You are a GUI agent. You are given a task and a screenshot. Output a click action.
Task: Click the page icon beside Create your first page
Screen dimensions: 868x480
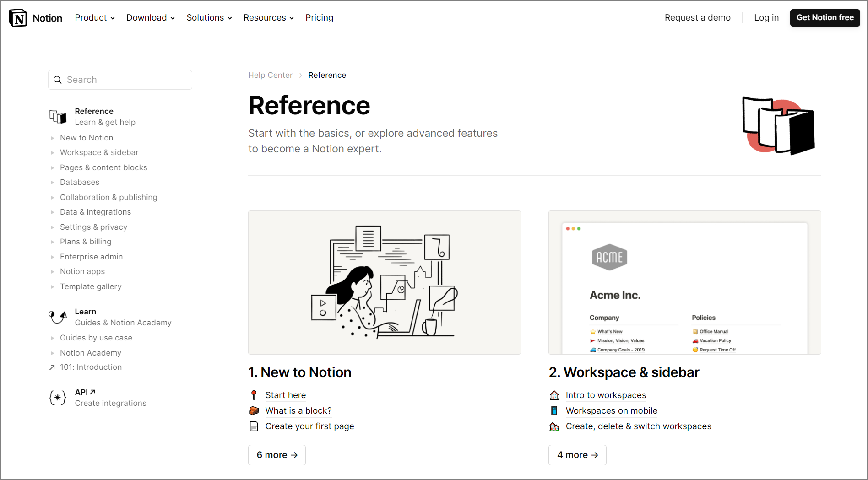click(254, 426)
